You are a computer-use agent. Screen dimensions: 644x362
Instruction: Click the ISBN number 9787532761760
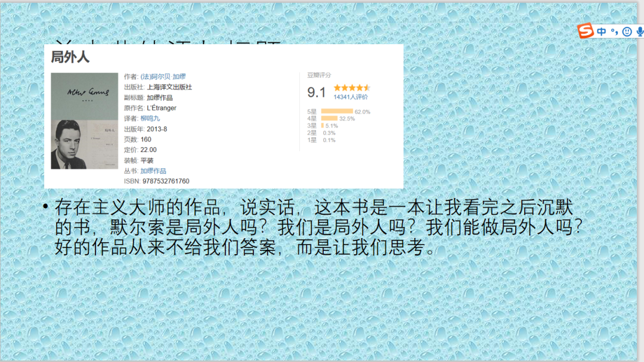166,181
